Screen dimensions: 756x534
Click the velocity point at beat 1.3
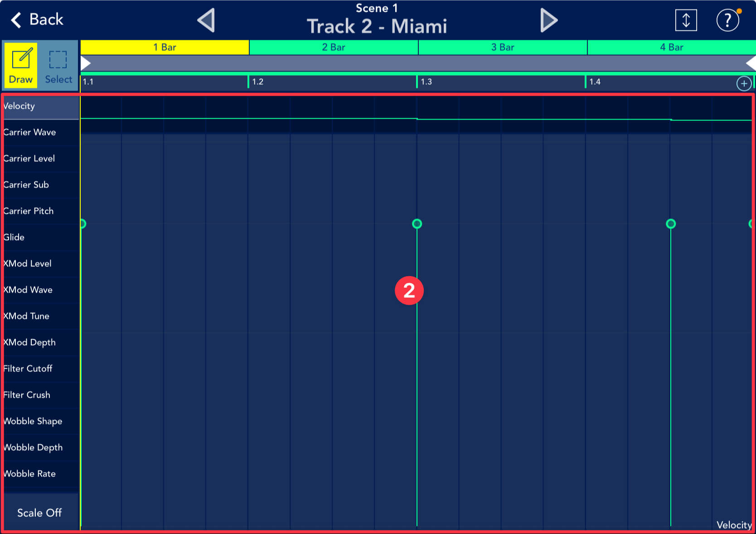[417, 224]
